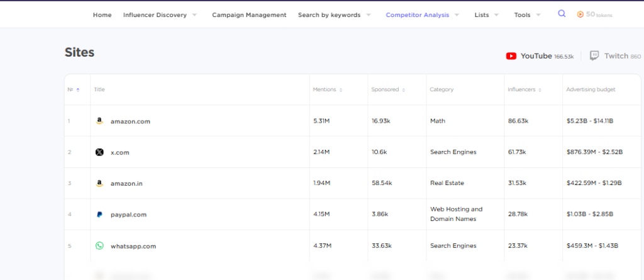Sort table by Mentions arrows
This screenshot has width=644, height=280.
[340, 89]
